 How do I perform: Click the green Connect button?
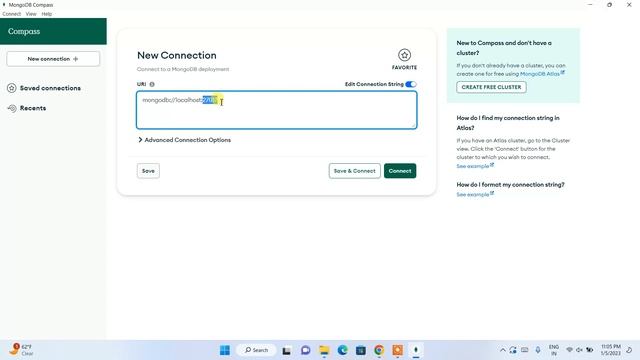point(400,171)
